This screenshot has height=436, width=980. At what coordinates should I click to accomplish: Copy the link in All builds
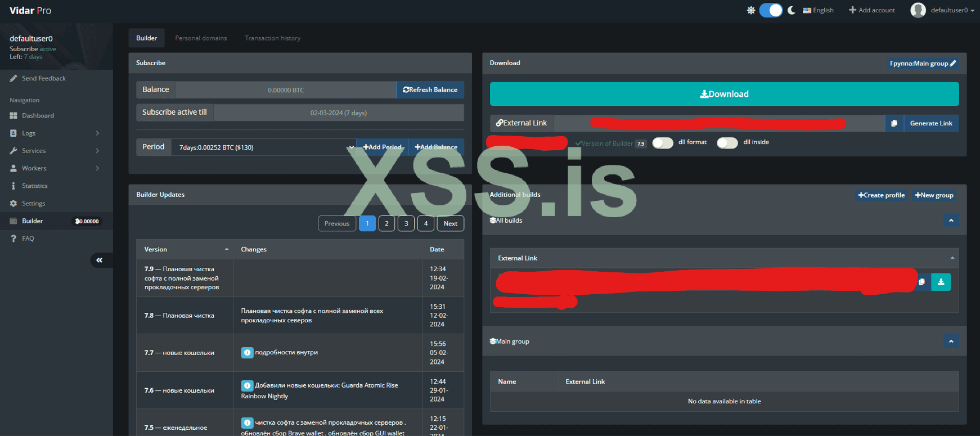tap(921, 282)
